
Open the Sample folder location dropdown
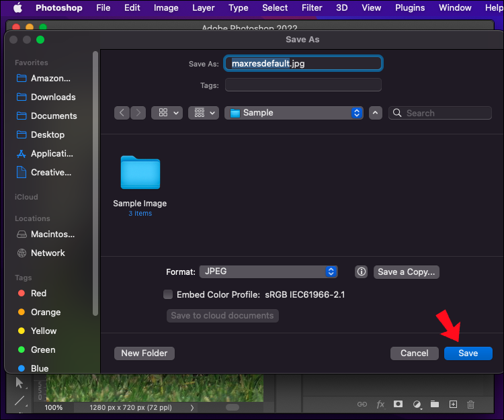pyautogui.click(x=294, y=113)
